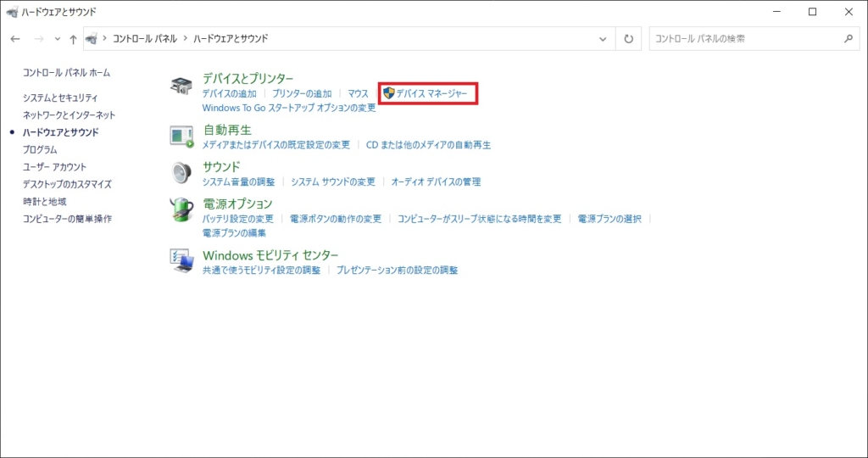Screen dimensions: 868x458
Task: Expand the address bar history dropdown
Action: click(x=603, y=39)
